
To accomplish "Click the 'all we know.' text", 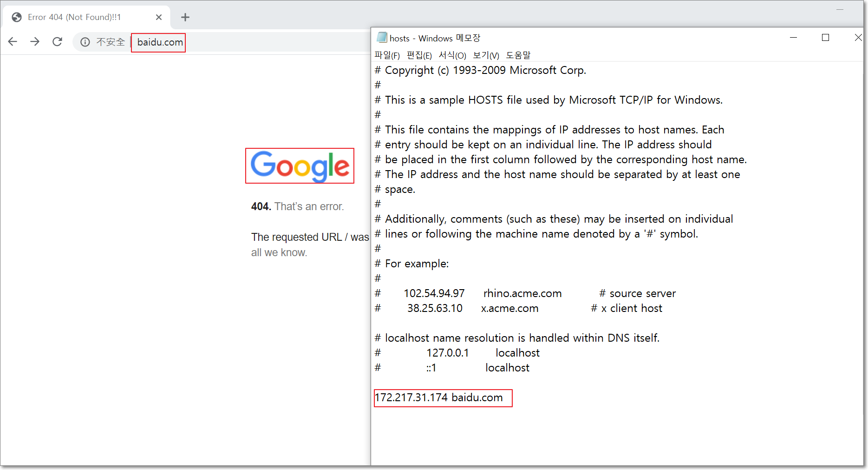I will click(x=279, y=252).
